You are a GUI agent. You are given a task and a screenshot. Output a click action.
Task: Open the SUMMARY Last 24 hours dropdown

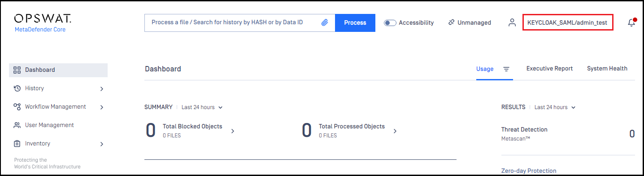pos(202,107)
